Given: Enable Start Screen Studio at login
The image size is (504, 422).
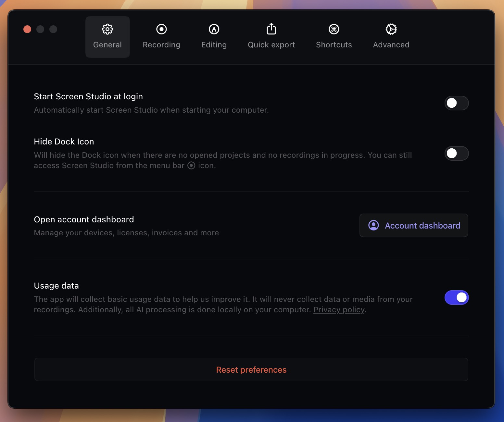Looking at the screenshot, I should (x=457, y=103).
